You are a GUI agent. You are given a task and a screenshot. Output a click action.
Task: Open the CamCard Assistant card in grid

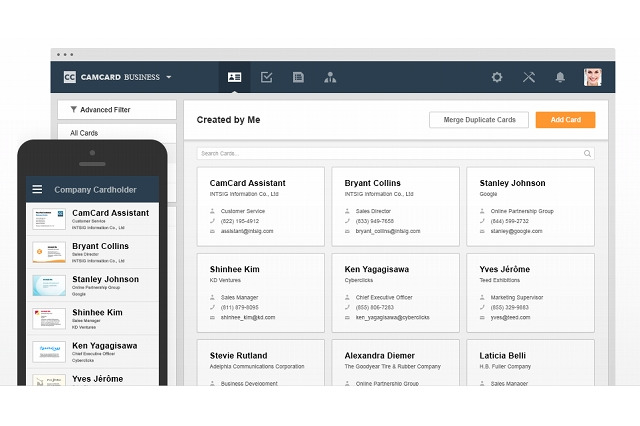point(261,206)
